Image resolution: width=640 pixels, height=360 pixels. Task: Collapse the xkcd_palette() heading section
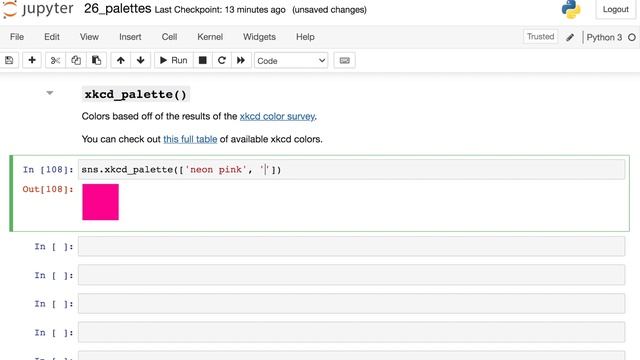pyautogui.click(x=50, y=93)
